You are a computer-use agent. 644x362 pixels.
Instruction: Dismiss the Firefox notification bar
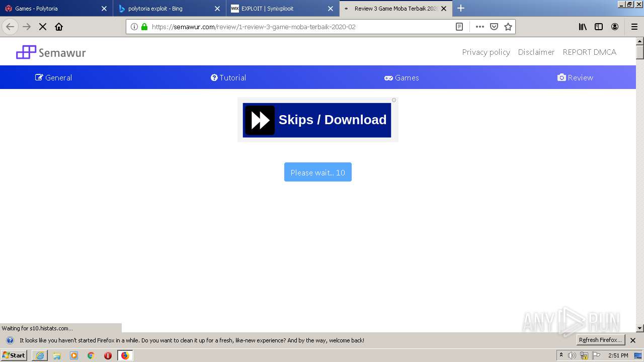(633, 340)
